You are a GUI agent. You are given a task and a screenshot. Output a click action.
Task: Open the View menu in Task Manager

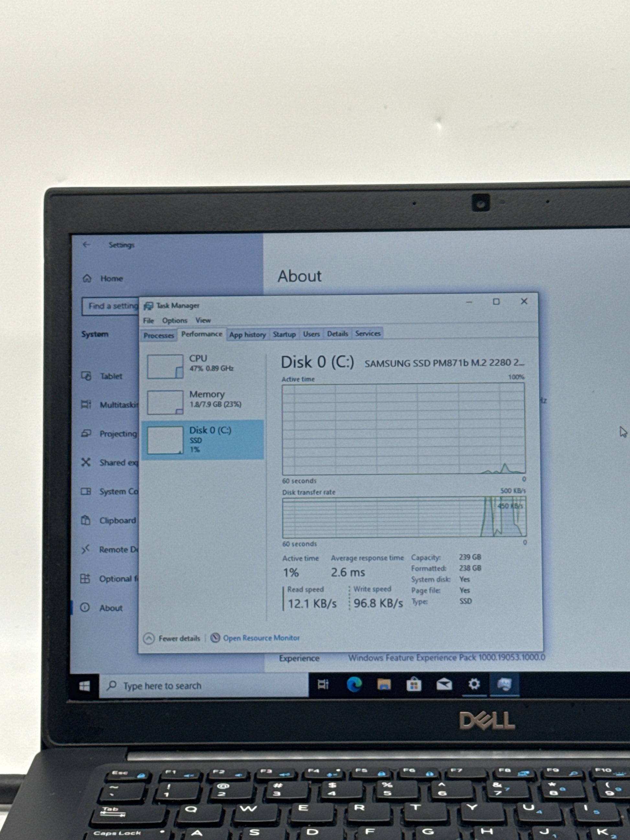click(203, 320)
